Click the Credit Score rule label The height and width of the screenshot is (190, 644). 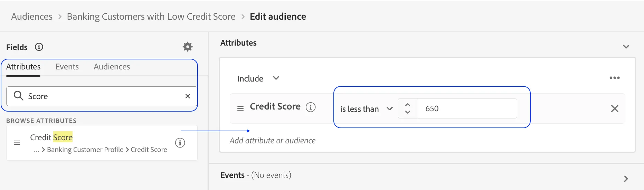(x=275, y=106)
